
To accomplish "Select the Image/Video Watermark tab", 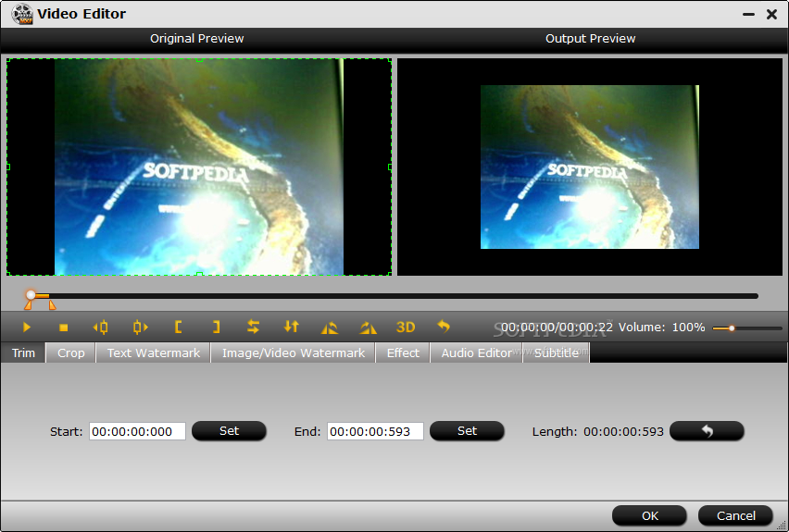I will pyautogui.click(x=294, y=353).
